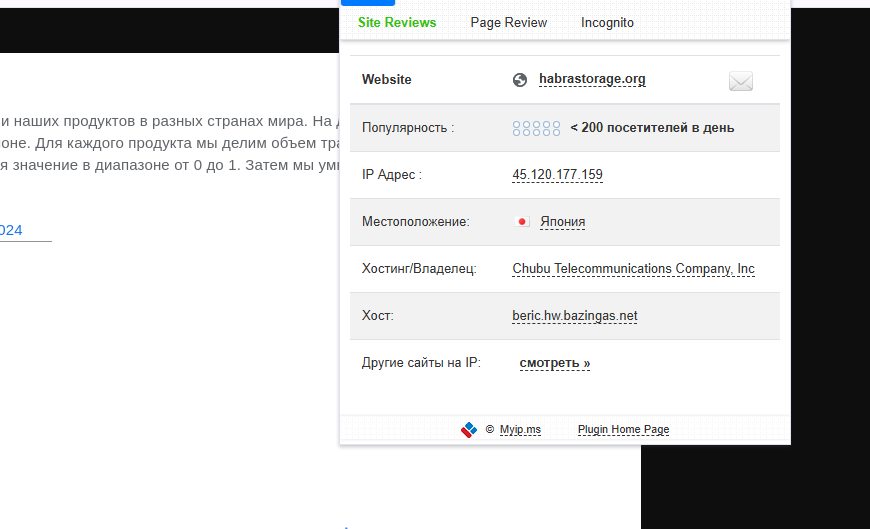Switch to the Page Review tab
Screen dimensions: 870x529
coord(509,23)
